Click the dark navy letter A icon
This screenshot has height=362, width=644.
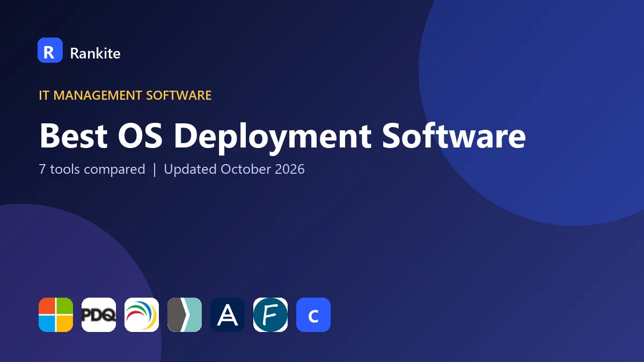pos(228,315)
